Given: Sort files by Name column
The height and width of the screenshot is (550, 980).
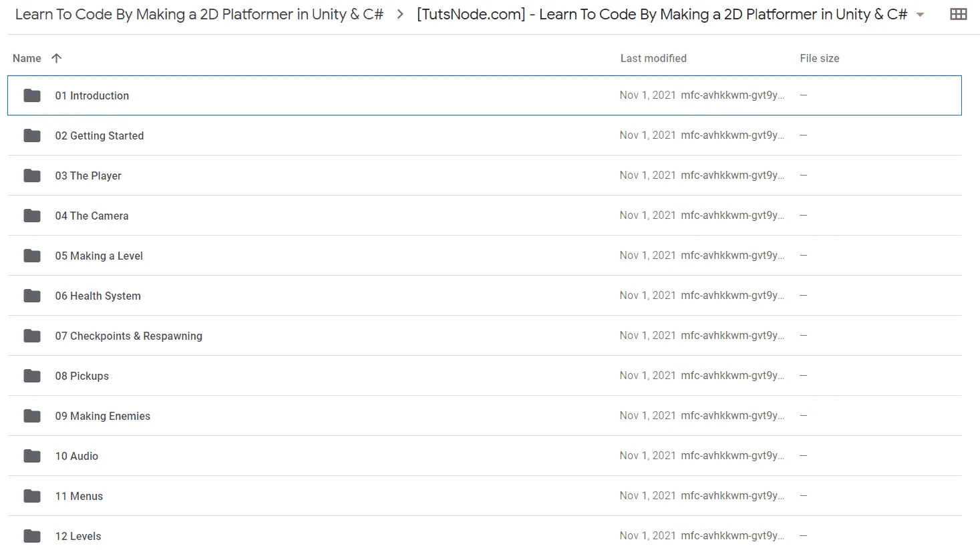Looking at the screenshot, I should 27,58.
